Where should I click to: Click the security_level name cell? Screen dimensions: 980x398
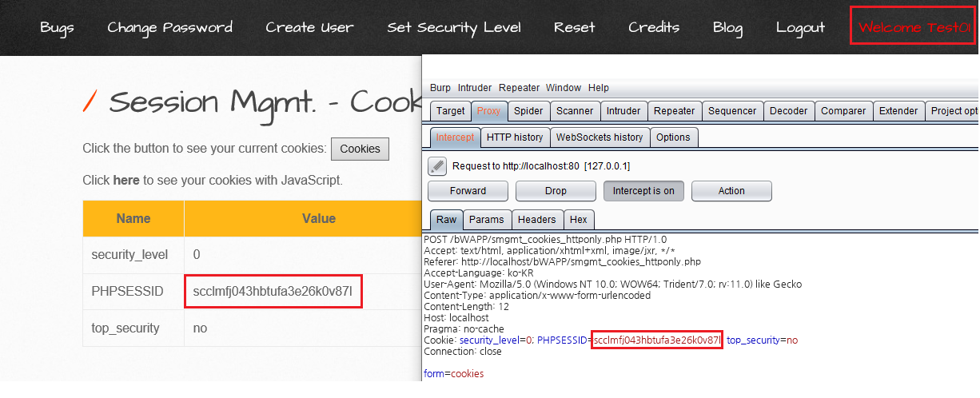(133, 255)
